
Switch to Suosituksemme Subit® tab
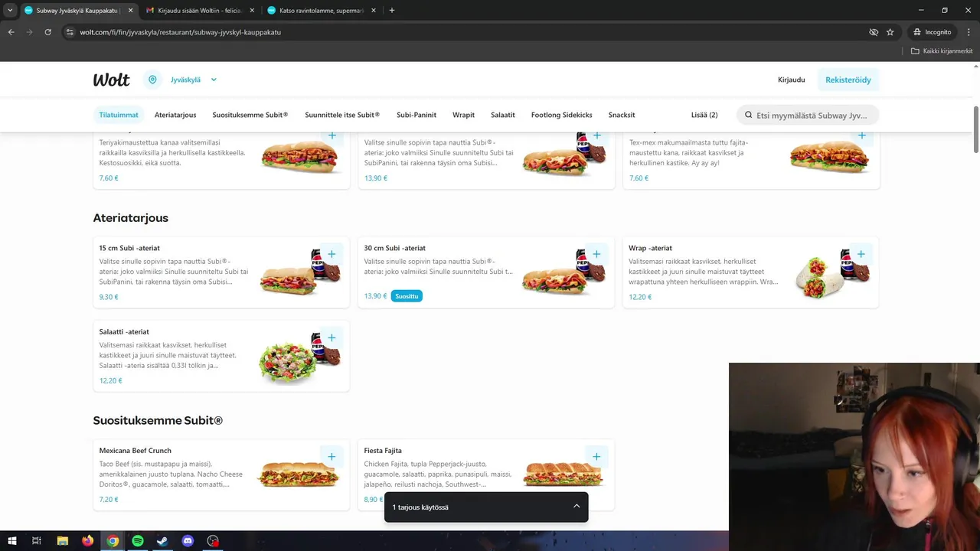click(250, 115)
